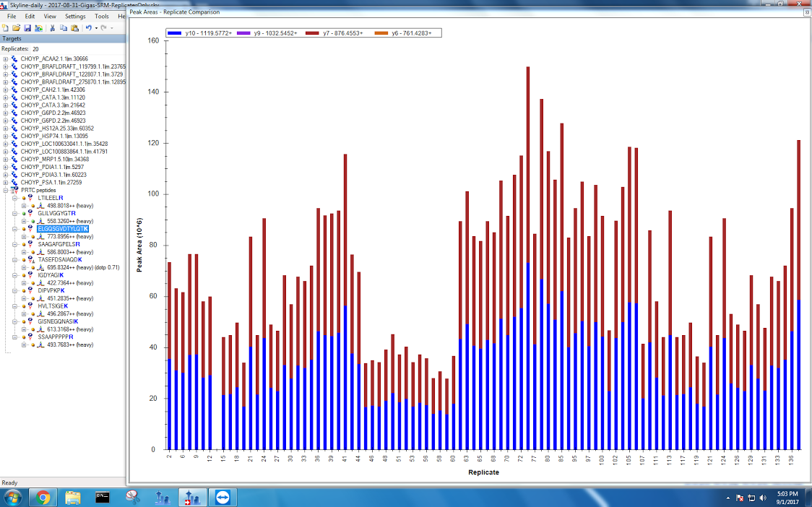
Task: Click the Open file toolbar icon
Action: tap(17, 27)
